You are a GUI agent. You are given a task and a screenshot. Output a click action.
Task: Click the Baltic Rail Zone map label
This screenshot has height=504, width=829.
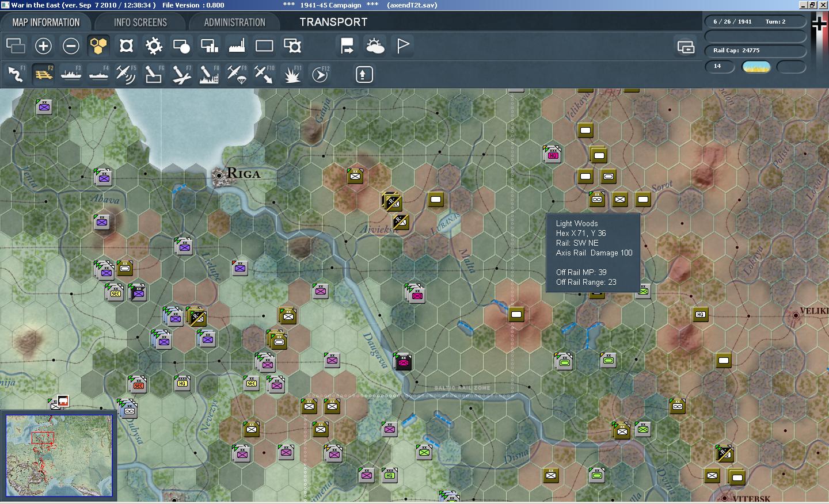(462, 388)
